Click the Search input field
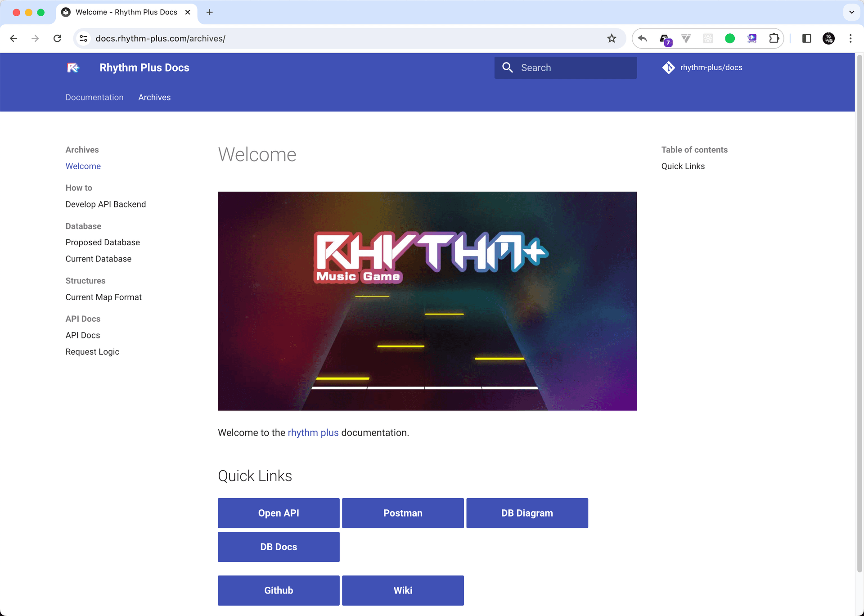The image size is (864, 616). [566, 67]
